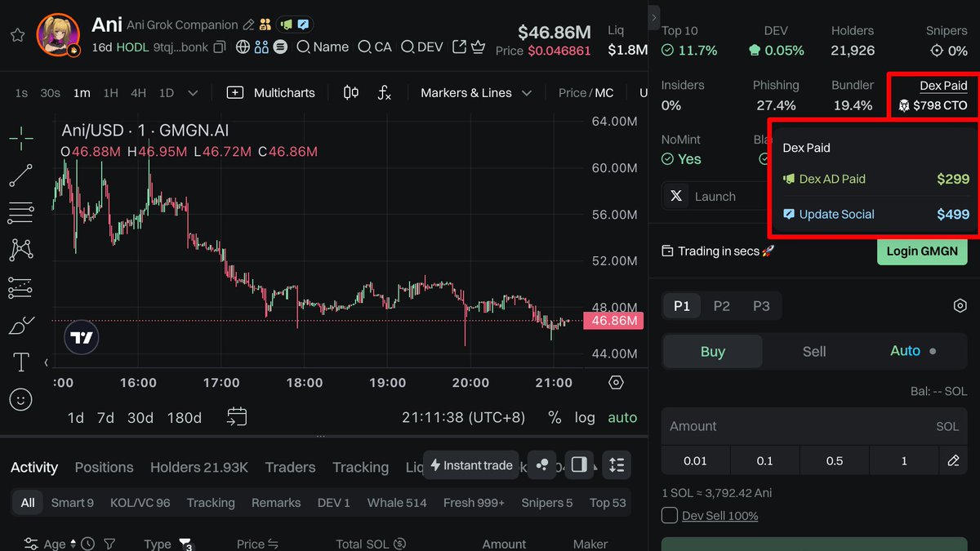Viewport: 980px width, 551px height.
Task: Click the crown icon in the header
Action: point(479,47)
